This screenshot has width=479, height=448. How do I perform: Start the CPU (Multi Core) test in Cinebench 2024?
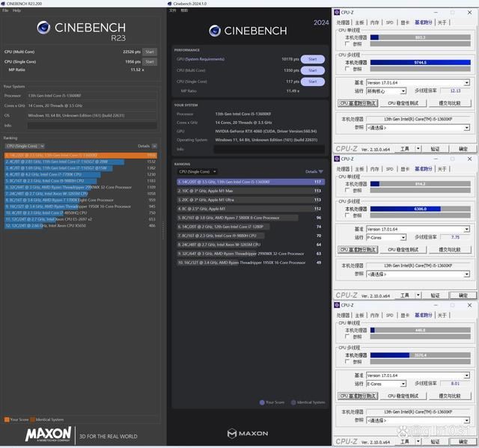pos(313,70)
